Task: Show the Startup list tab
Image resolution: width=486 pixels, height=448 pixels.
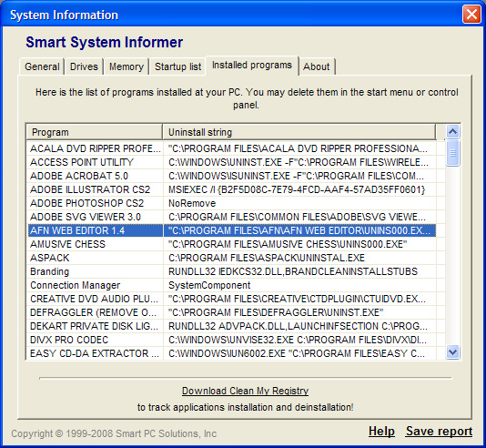Action: click(x=177, y=66)
